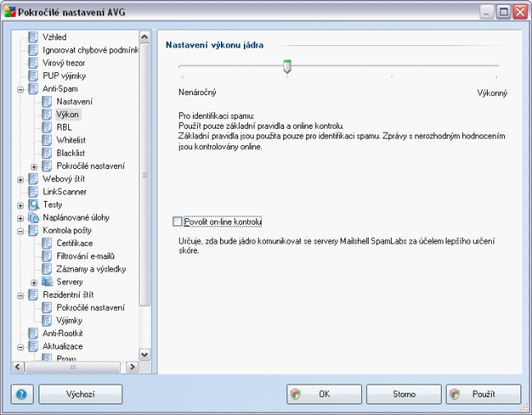The width and height of the screenshot is (532, 415).
Task: Click the blue help question mark button
Action: pyautogui.click(x=21, y=394)
